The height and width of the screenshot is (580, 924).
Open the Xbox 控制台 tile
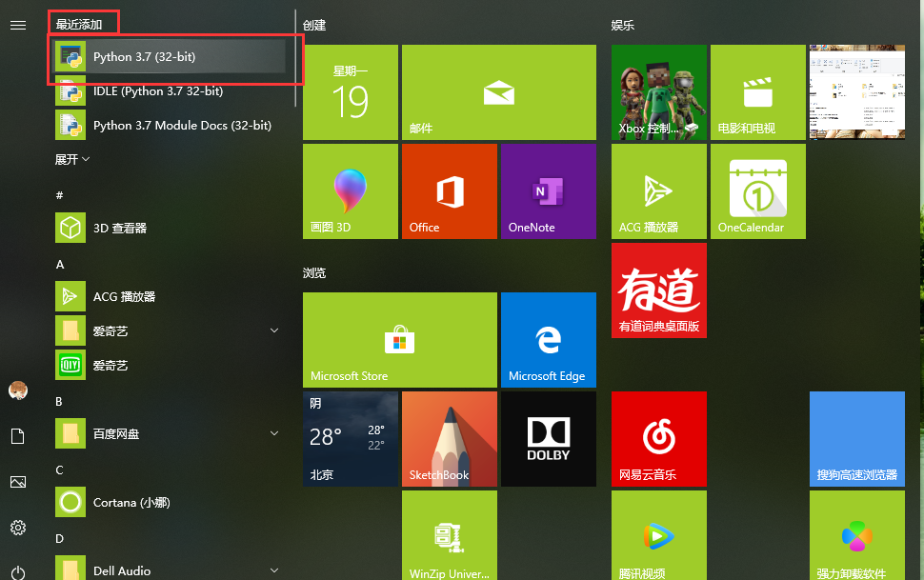[659, 92]
